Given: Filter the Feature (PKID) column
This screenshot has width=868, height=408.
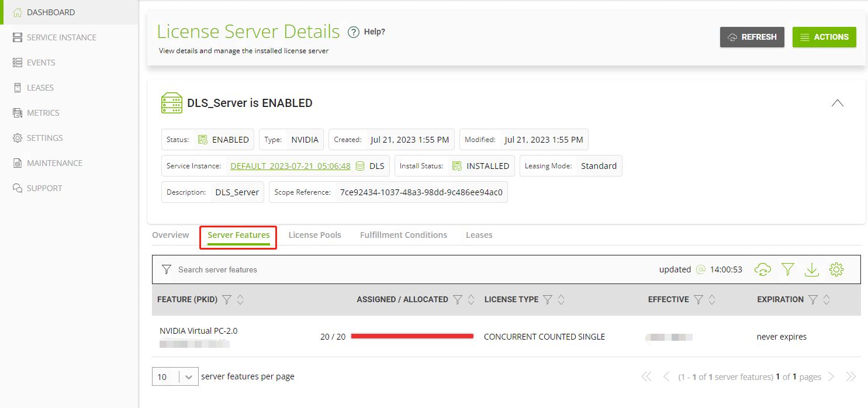Looking at the screenshot, I should tap(227, 300).
